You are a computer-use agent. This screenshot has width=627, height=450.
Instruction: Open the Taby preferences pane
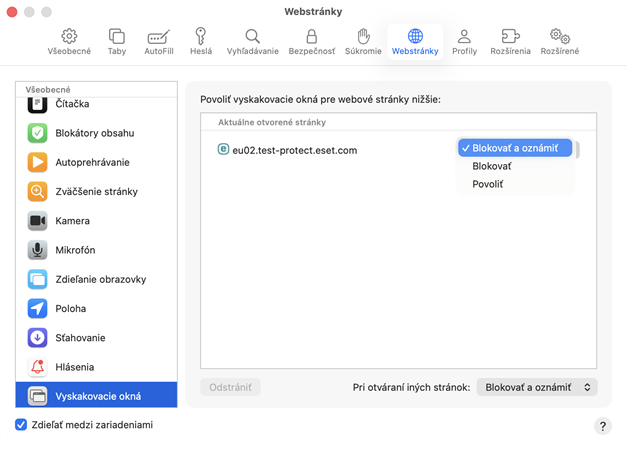pos(117,41)
